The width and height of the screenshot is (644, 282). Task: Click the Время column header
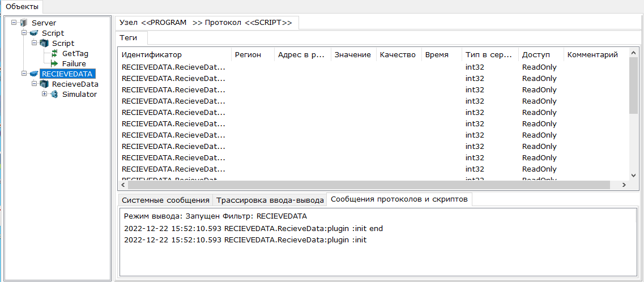coord(442,54)
